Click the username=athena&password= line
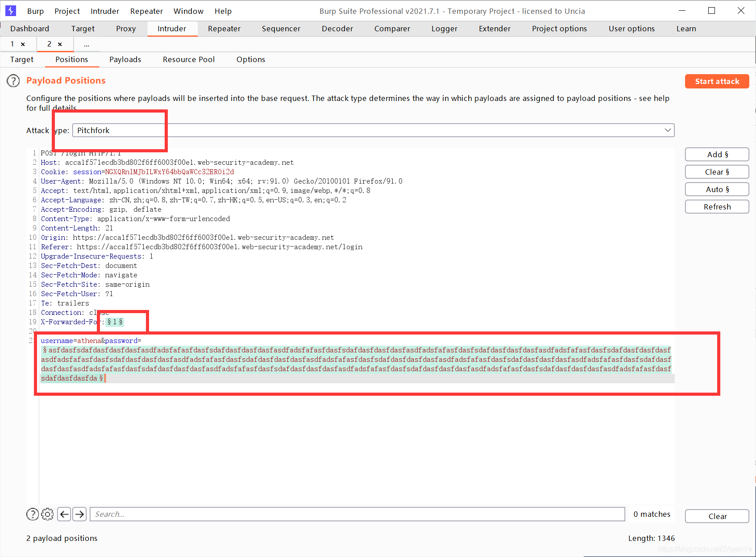 point(91,341)
